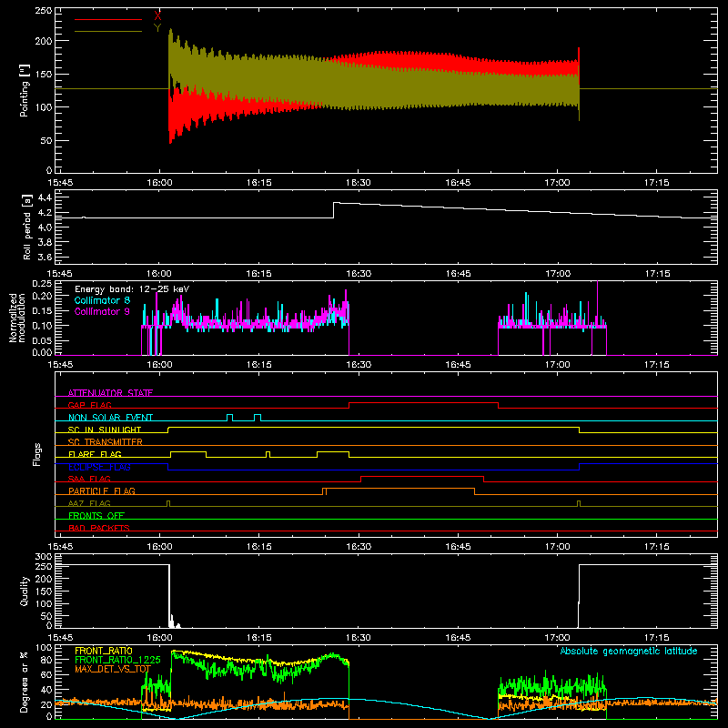Screen dimensions: 728x728
Task: Click the yellow FRONT_RATIO legend entry
Action: 104,651
